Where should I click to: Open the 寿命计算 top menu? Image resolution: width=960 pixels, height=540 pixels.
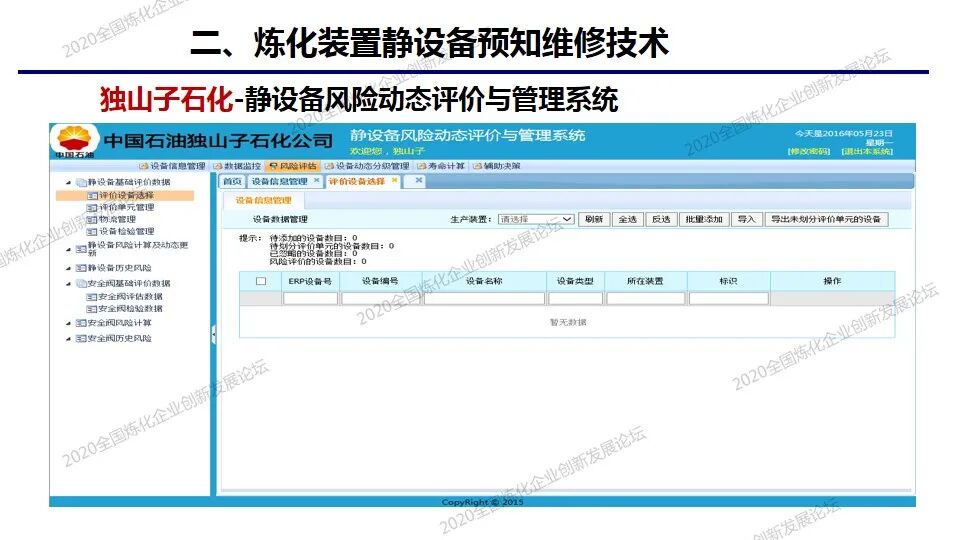(x=441, y=167)
